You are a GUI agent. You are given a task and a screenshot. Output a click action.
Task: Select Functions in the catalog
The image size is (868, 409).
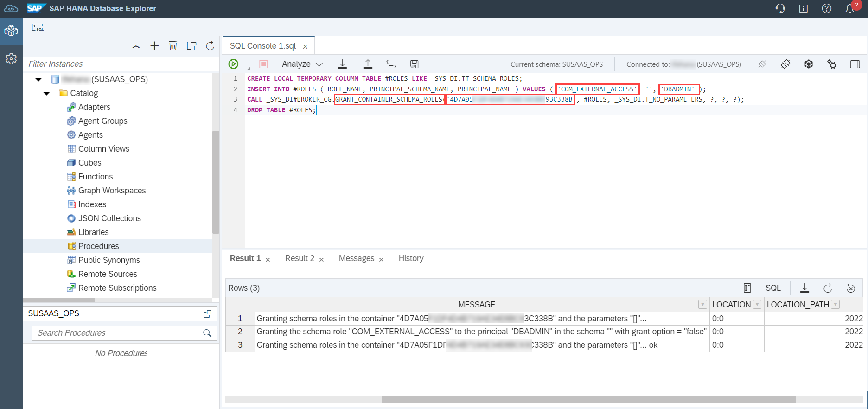click(96, 177)
